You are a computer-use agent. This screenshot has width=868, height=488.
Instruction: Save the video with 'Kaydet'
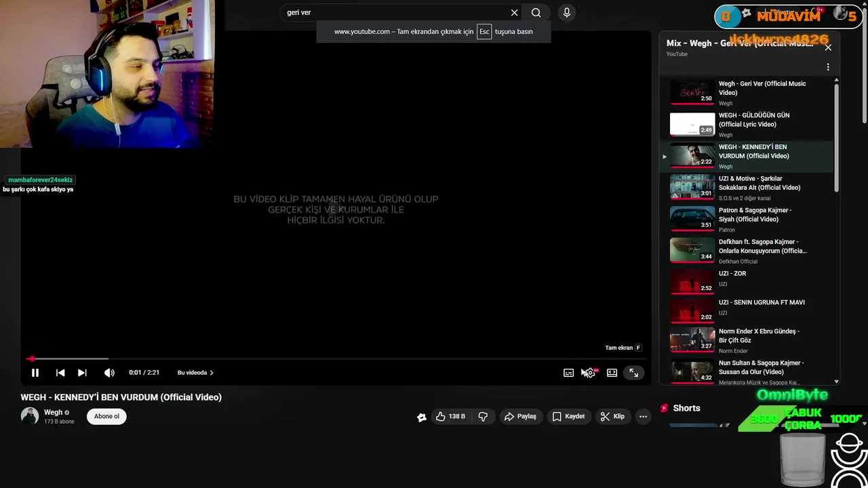[x=568, y=416]
